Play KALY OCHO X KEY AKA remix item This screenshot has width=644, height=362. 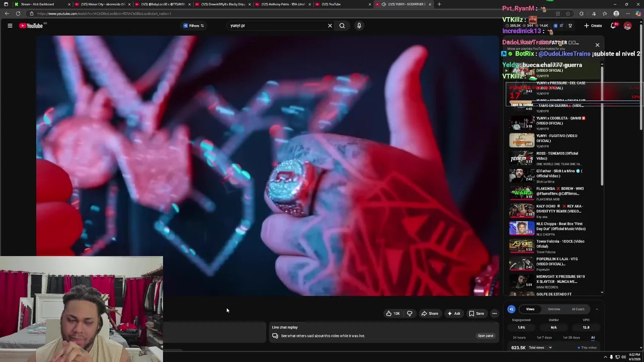553,211
